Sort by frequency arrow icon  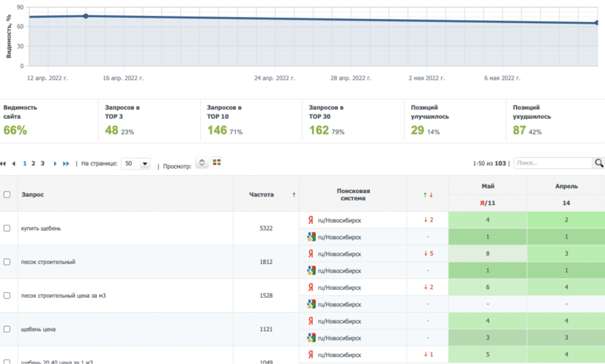(x=294, y=195)
